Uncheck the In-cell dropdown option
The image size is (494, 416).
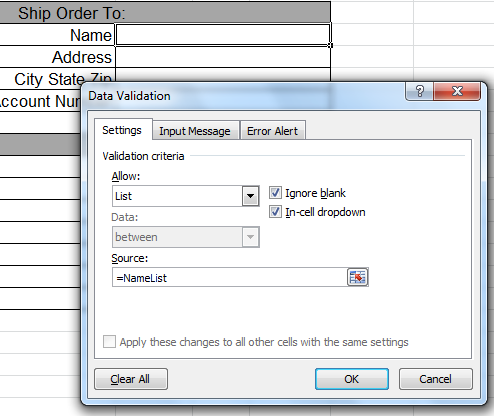[x=275, y=212]
